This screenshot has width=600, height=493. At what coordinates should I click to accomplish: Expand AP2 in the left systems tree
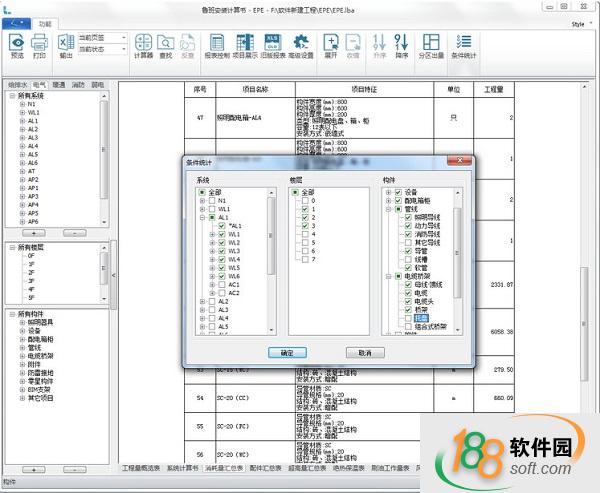tap(22, 180)
